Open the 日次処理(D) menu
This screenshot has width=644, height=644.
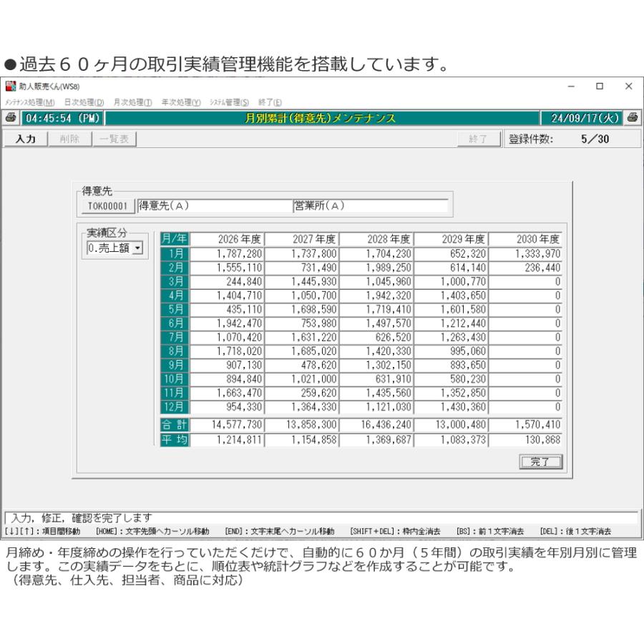point(84,102)
